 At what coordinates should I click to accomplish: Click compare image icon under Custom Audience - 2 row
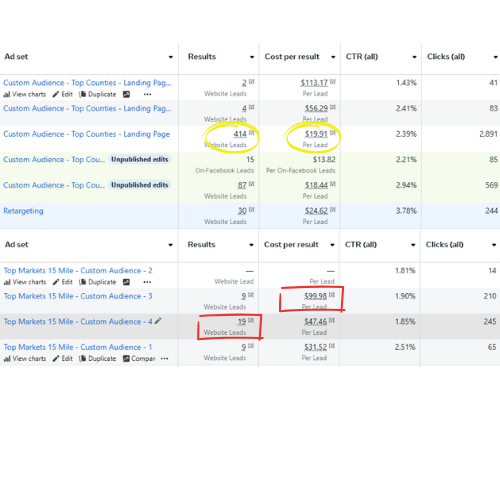[x=126, y=282]
